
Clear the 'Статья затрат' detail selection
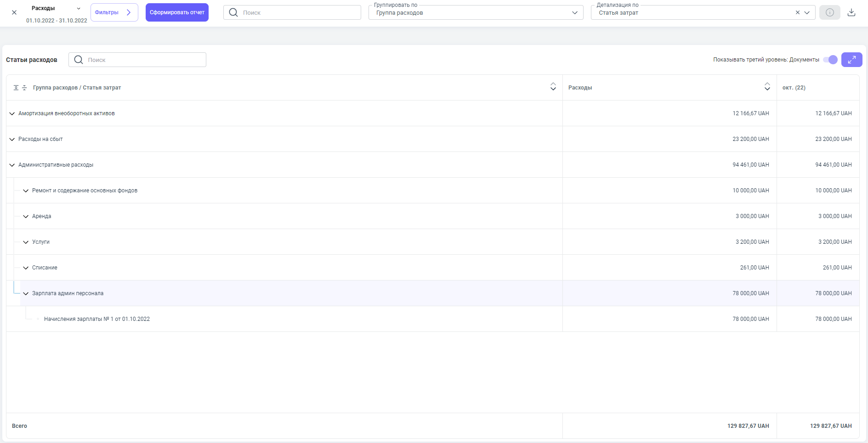point(797,13)
